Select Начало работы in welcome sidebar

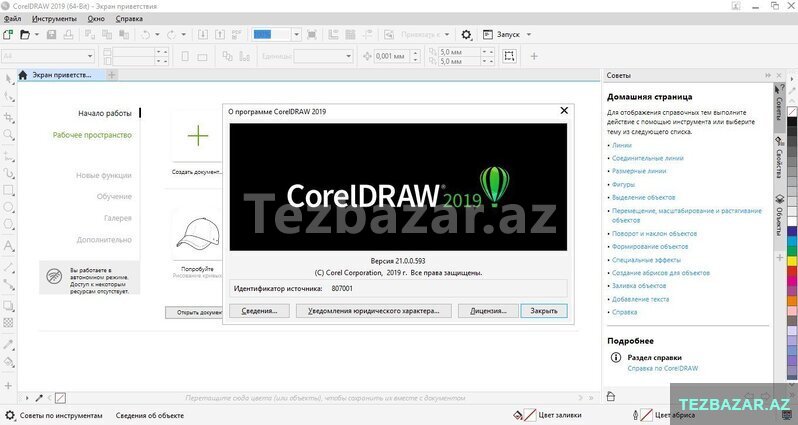[x=105, y=113]
